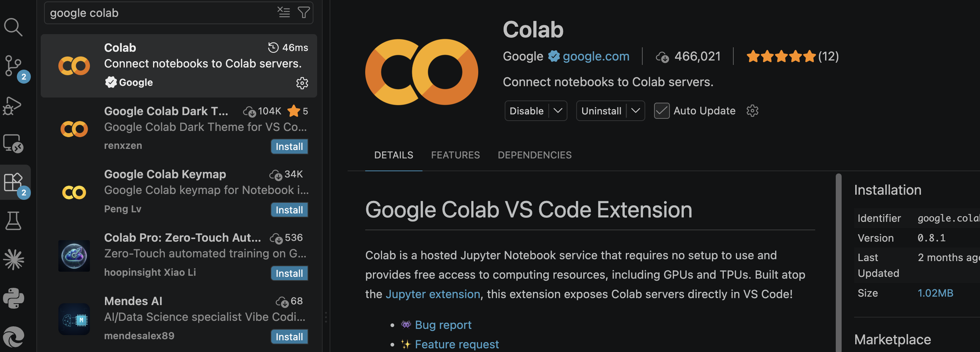Click Colab Pro Zero-Touch extension icon
980x352 pixels.
74,256
